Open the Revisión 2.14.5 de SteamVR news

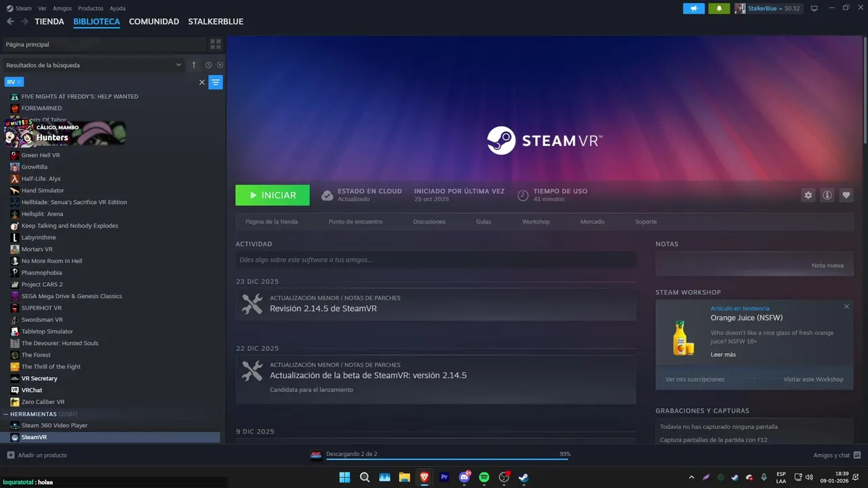pyautogui.click(x=436, y=304)
